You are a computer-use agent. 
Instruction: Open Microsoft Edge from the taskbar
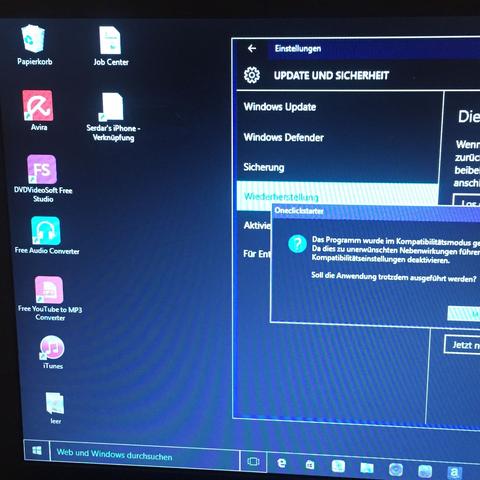click(x=282, y=463)
